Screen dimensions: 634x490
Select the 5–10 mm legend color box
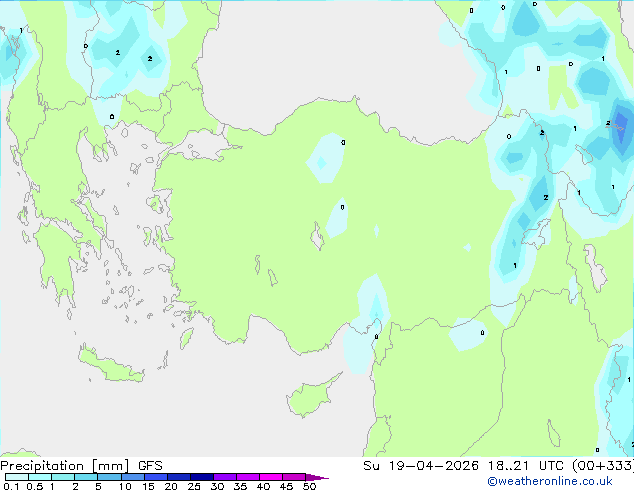point(109,477)
